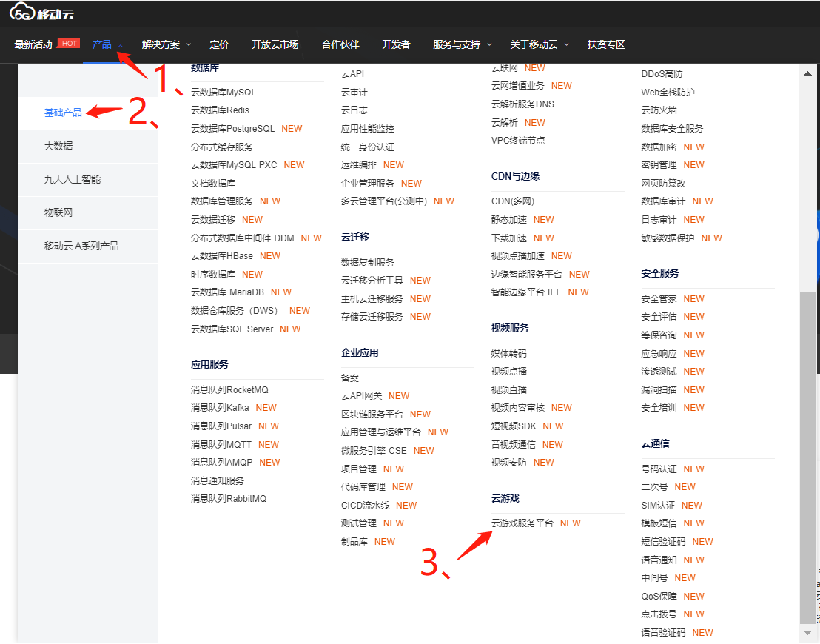Open 漏洞扫描 link
The height and width of the screenshot is (644, 820).
click(x=659, y=390)
